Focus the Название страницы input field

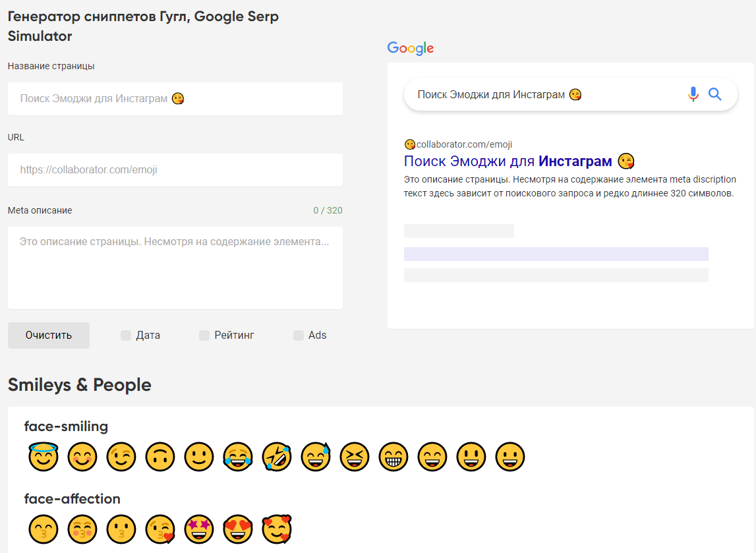(175, 99)
